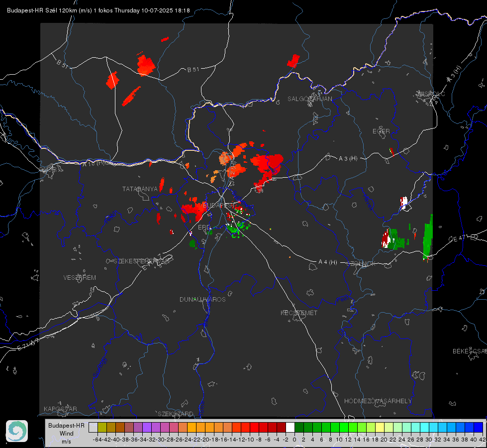Click the A 3 (H) road label near Eger

point(348,159)
